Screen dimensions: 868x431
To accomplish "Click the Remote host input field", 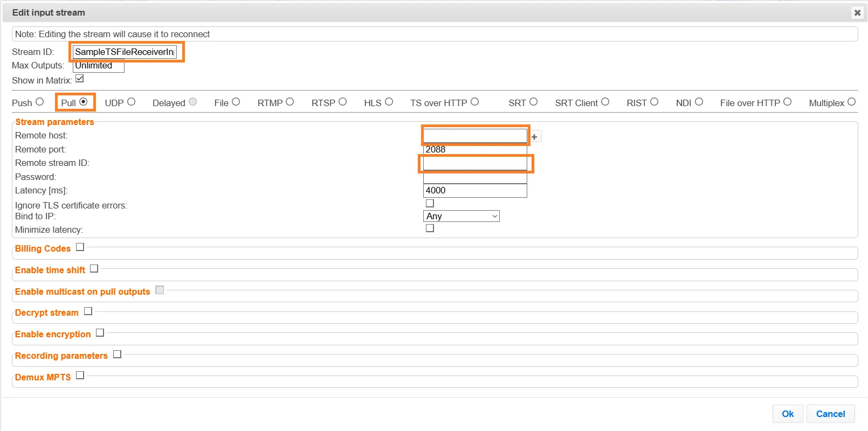I will [475, 136].
